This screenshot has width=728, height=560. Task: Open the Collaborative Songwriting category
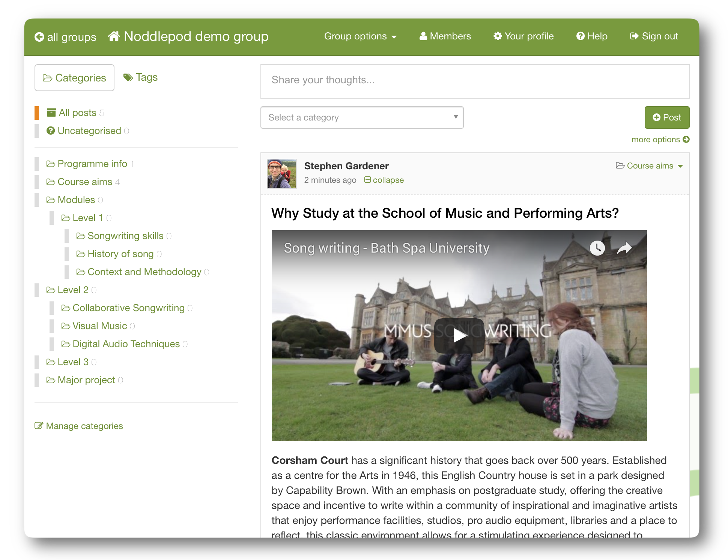127,308
